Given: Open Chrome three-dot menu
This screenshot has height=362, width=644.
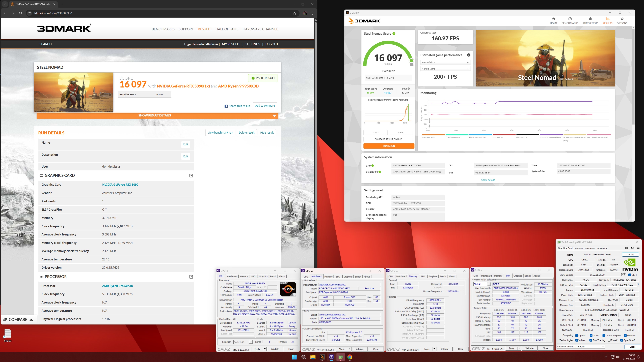Looking at the screenshot, I should coord(312,13).
